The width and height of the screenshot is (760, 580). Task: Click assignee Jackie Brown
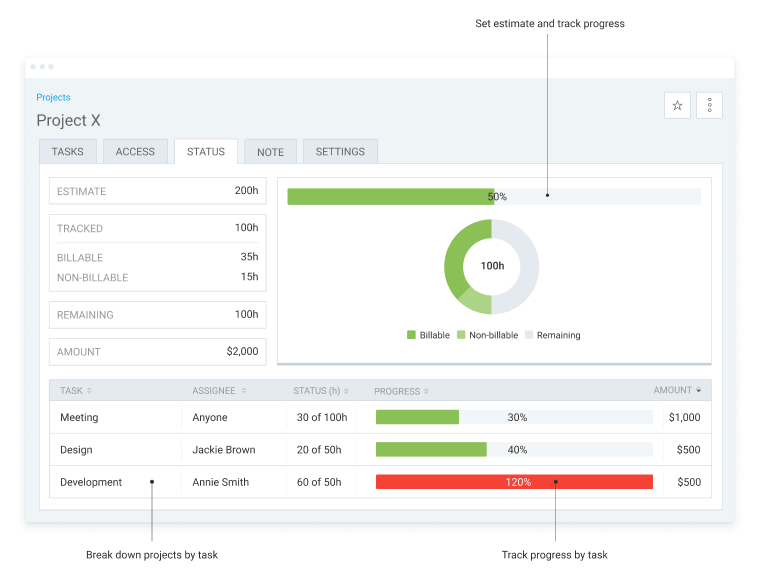[x=224, y=450]
